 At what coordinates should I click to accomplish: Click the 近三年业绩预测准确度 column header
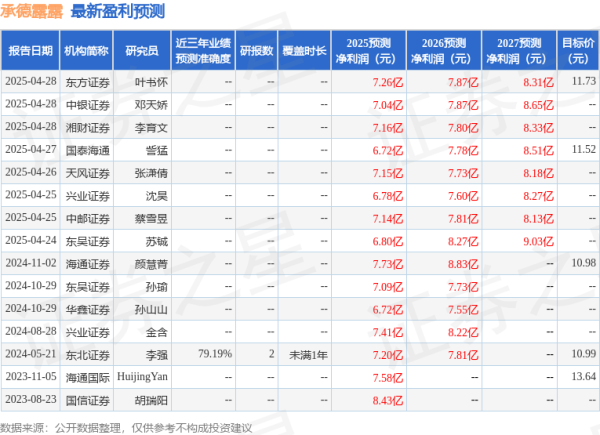click(x=203, y=49)
